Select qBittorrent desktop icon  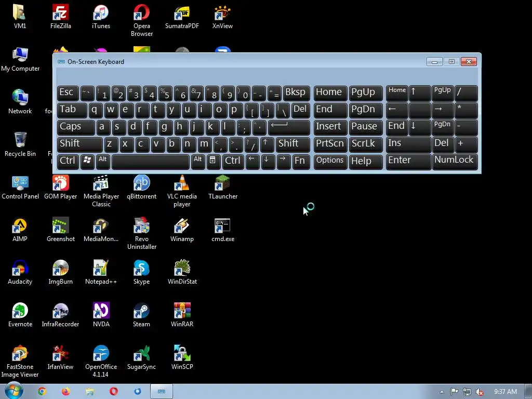tap(141, 187)
